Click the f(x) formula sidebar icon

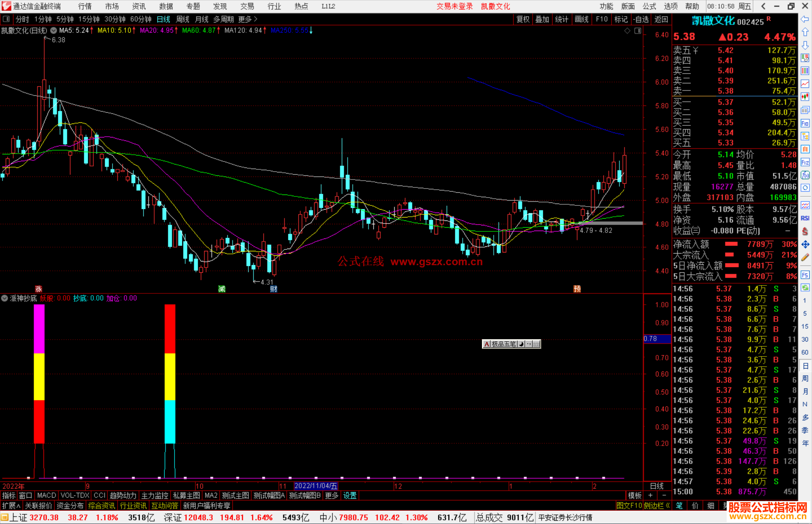pyautogui.click(x=805, y=175)
